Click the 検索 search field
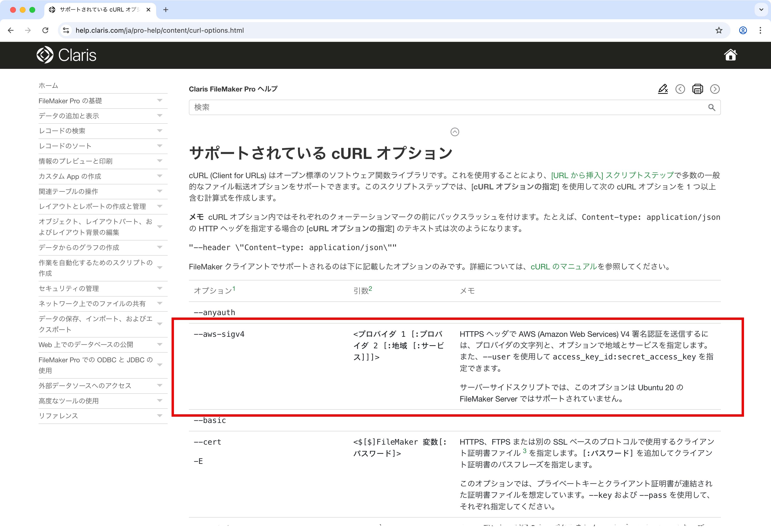This screenshot has height=532, width=771. (454, 107)
